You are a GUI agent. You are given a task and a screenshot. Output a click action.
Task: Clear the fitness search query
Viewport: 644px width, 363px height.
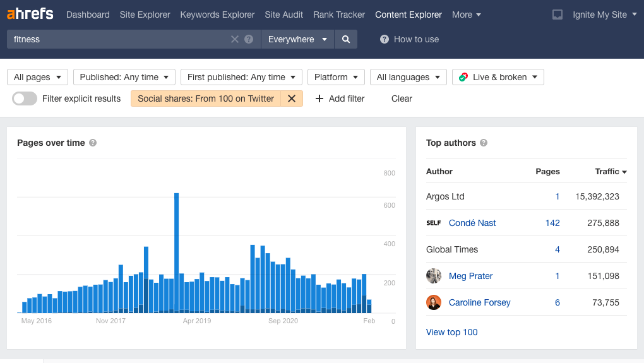coord(234,39)
